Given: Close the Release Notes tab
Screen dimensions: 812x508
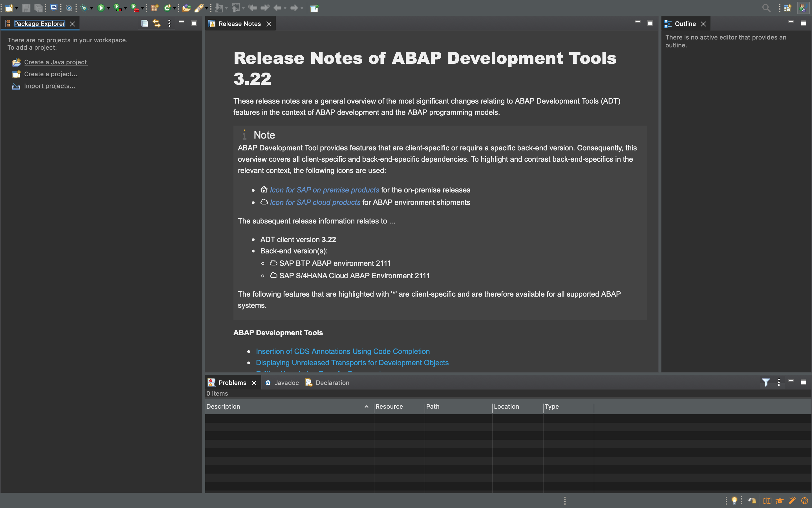Looking at the screenshot, I should (x=268, y=24).
